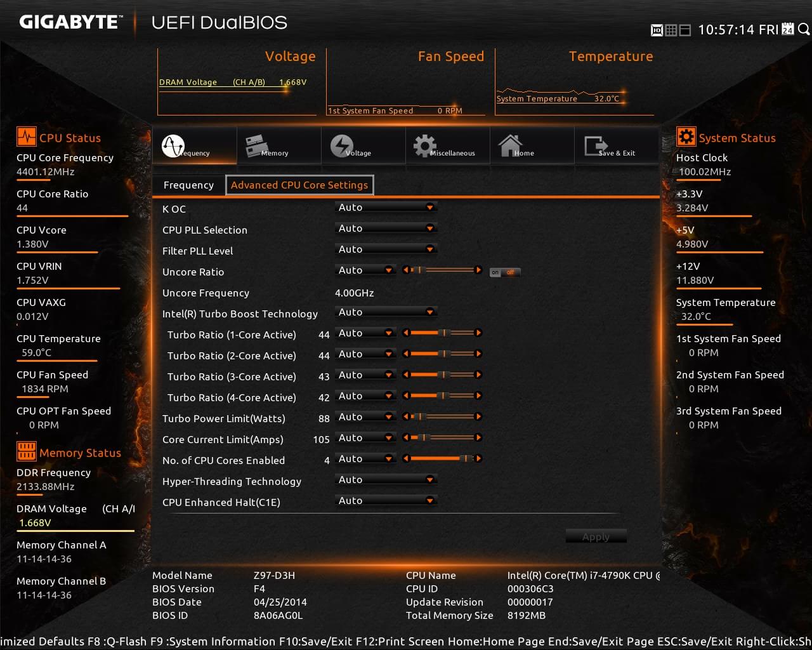This screenshot has height=650, width=812.
Task: Open the Miscellaneous menu tab
Action: coord(447,146)
